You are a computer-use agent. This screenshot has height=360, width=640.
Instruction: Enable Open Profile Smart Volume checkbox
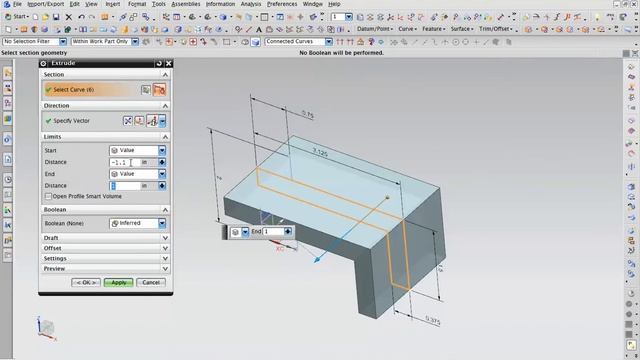[48, 196]
